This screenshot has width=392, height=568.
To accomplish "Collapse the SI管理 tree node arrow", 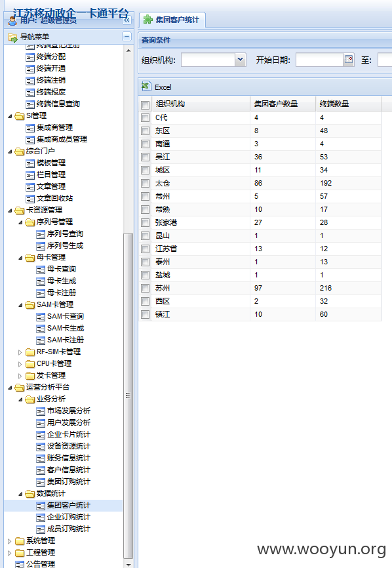I will [x=10, y=116].
